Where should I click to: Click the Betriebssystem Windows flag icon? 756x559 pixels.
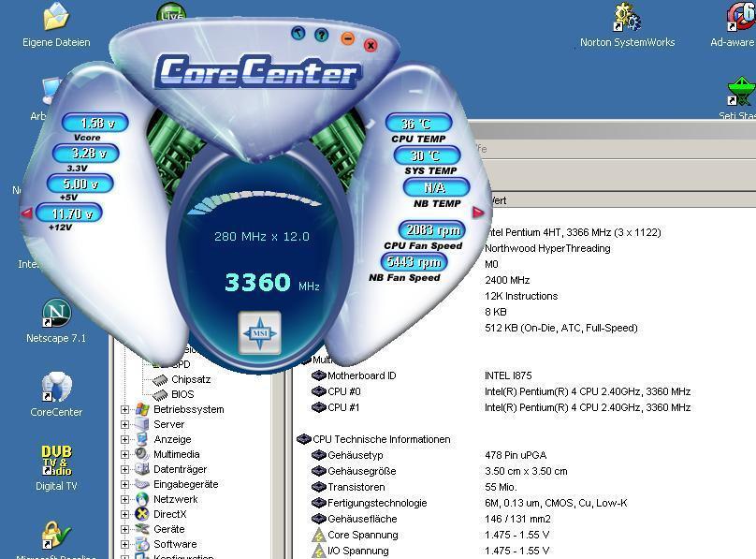pyautogui.click(x=142, y=409)
